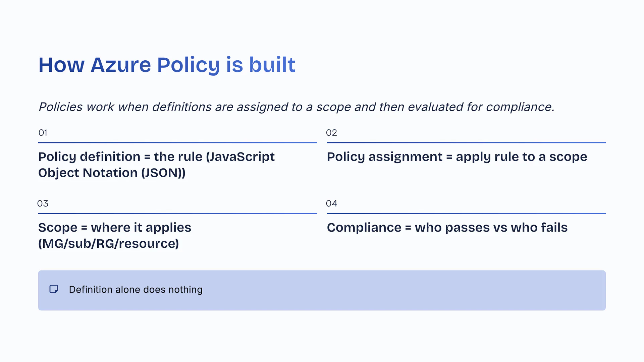Select the 'How Azure Policy is built' title
The width and height of the screenshot is (644, 362).
click(x=167, y=65)
